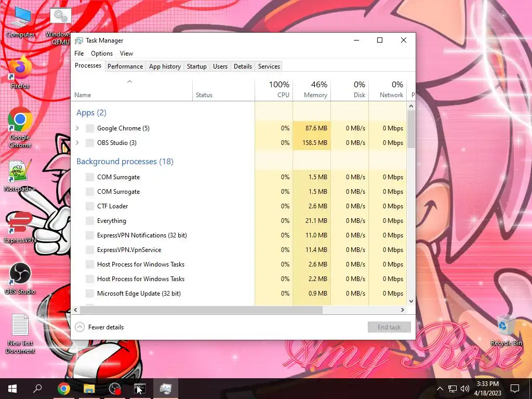Switch to the Startup tab
532x399 pixels.
(197, 66)
